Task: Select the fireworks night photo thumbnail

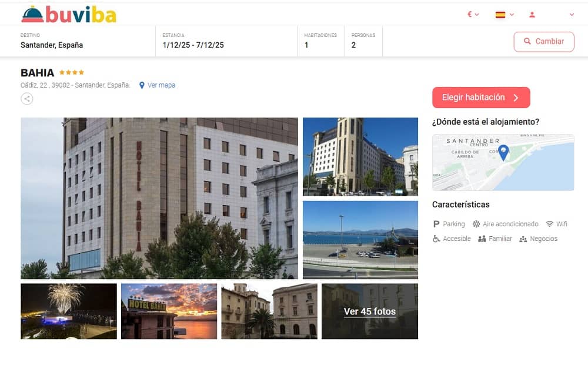Action: coord(69,311)
